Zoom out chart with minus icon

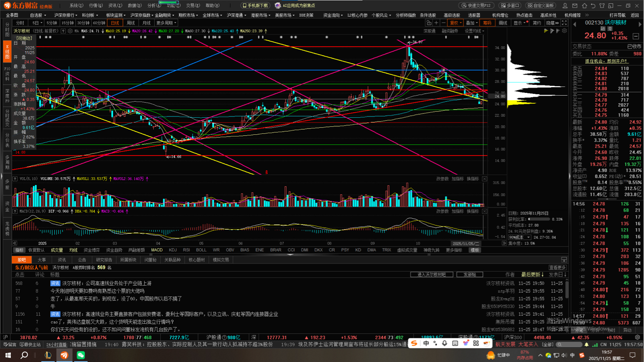coord(444,23)
